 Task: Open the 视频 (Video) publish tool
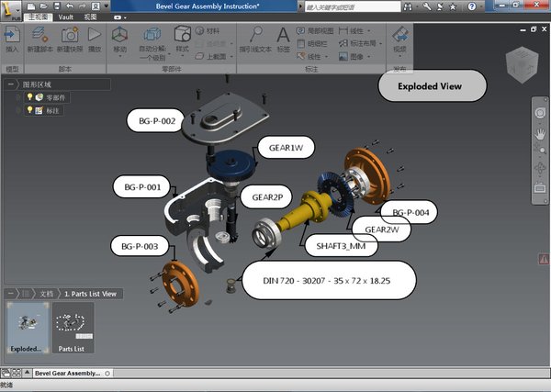[x=400, y=37]
